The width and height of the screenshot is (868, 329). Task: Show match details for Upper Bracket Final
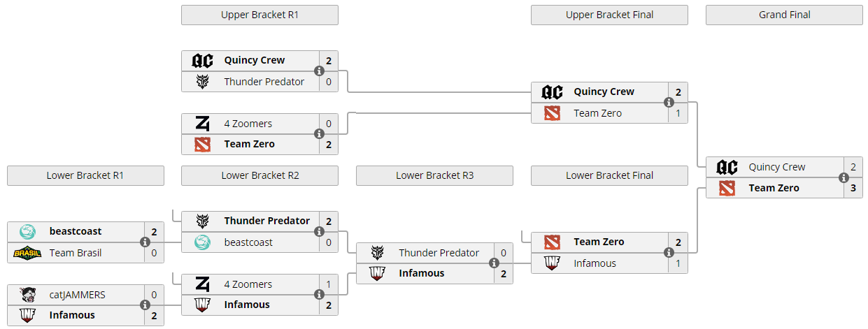point(669,103)
